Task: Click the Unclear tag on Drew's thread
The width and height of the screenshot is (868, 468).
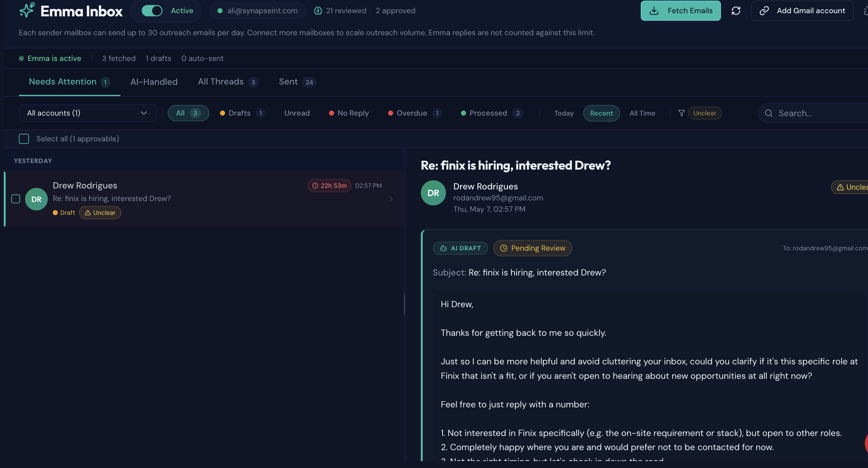Action: point(100,213)
